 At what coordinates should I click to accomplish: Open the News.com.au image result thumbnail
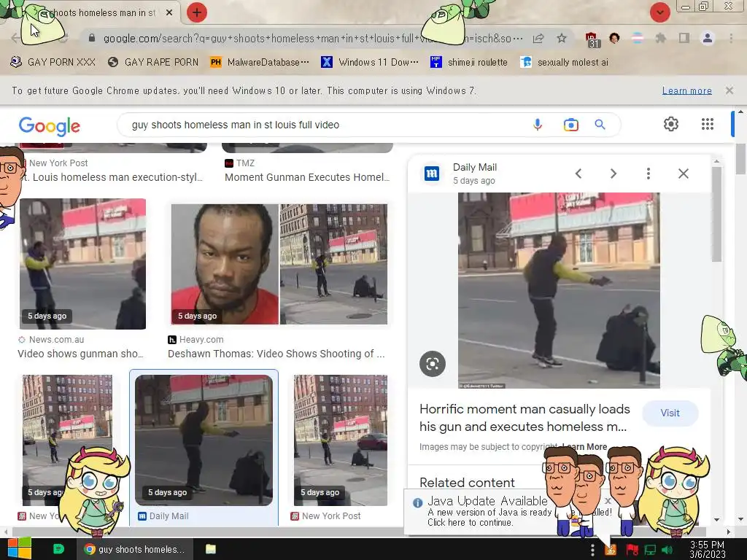point(82,264)
